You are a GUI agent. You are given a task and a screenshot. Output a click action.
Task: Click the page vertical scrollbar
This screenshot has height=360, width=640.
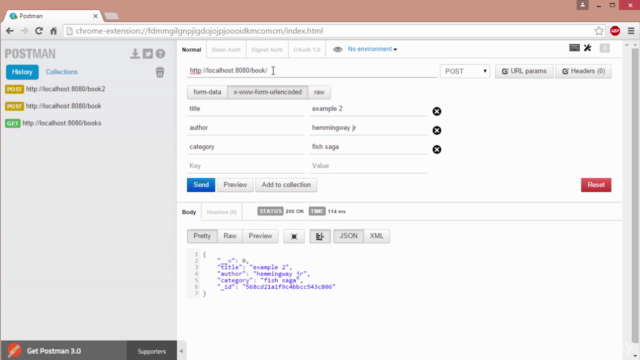click(x=635, y=196)
